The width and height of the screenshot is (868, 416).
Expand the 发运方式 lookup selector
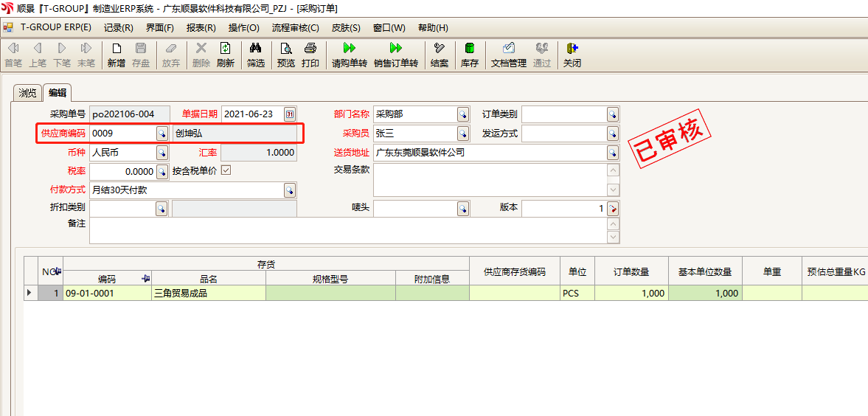[x=612, y=134]
